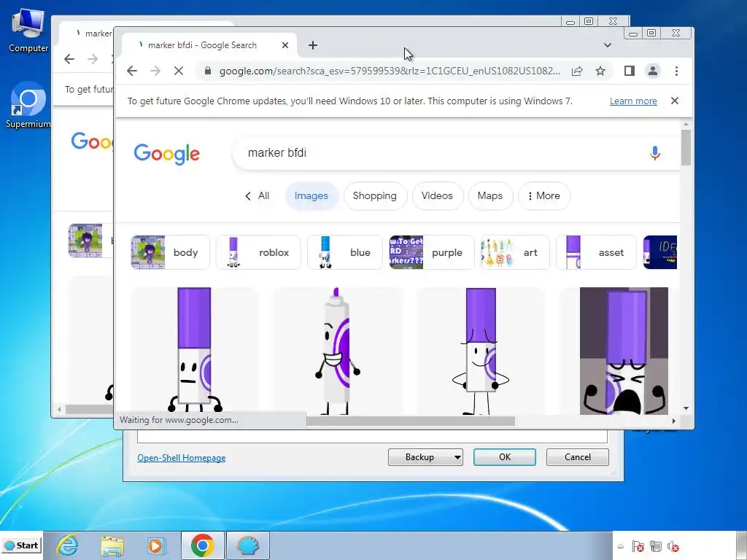747x560 pixels.
Task: Expand the tab search chevron
Action: [608, 45]
